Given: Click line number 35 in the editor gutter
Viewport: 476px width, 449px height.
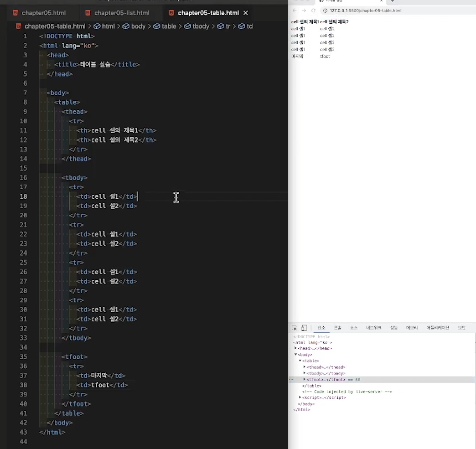Looking at the screenshot, I should (x=24, y=357).
